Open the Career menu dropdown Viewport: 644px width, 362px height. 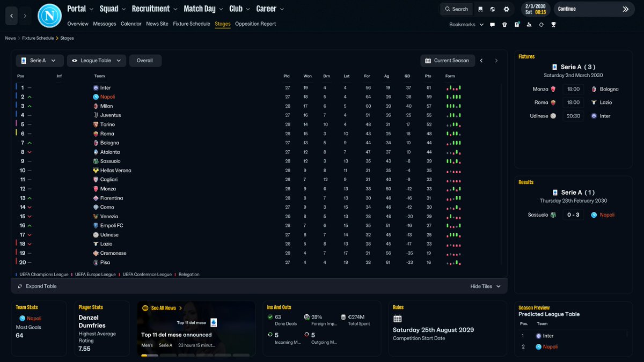click(270, 9)
